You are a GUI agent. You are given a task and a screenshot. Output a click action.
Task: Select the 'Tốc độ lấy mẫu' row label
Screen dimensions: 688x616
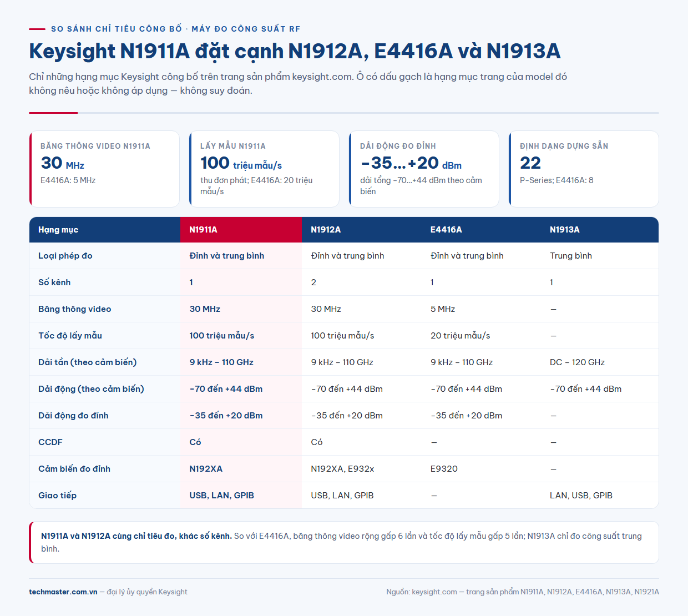tap(70, 336)
